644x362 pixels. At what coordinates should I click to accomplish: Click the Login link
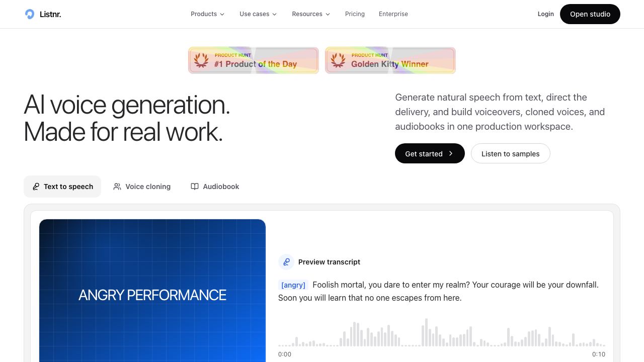coord(545,14)
